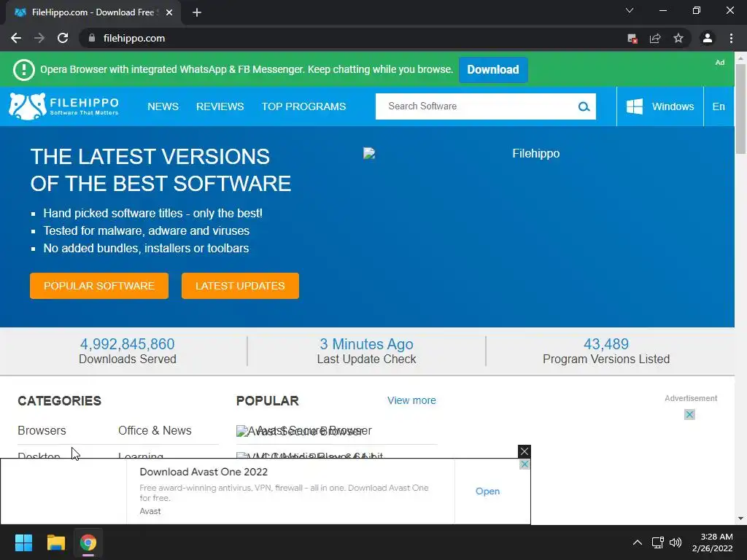Open File Explorer from taskbar

(55, 542)
